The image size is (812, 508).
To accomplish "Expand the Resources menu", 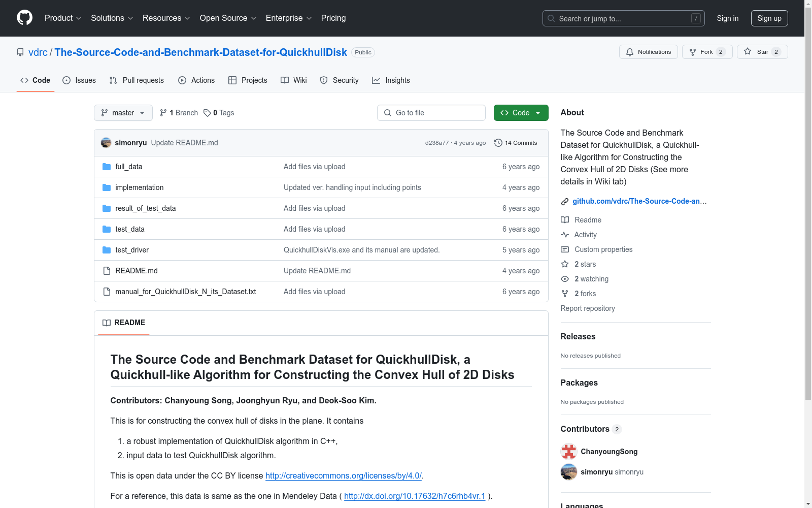I will pos(166,18).
